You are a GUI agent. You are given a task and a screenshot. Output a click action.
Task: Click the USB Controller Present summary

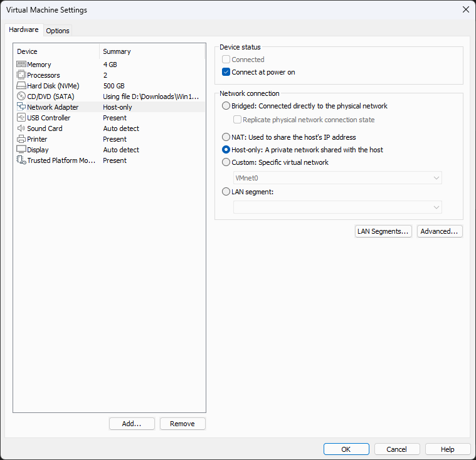pyautogui.click(x=115, y=118)
